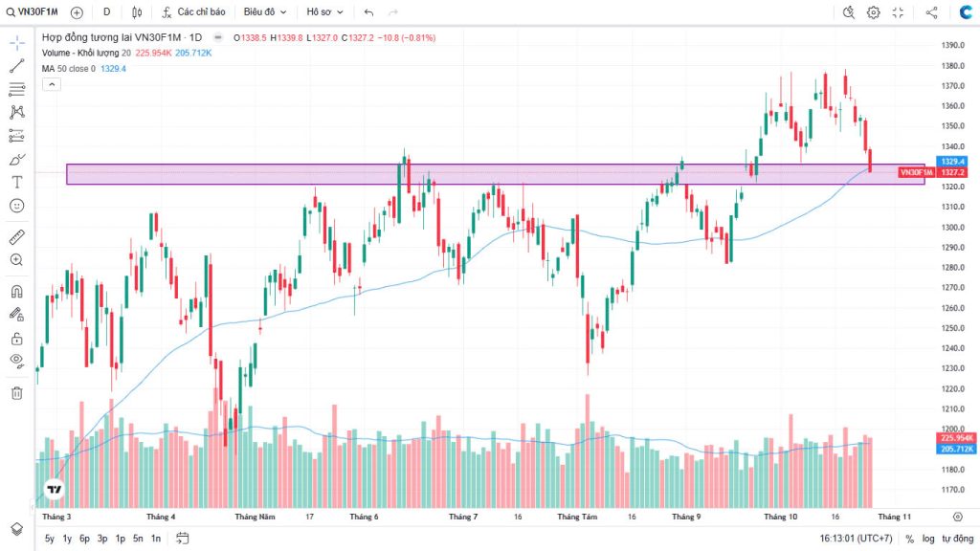The image size is (980, 551).
Task: Click the trash icon to remove drawings
Action: coord(16,392)
